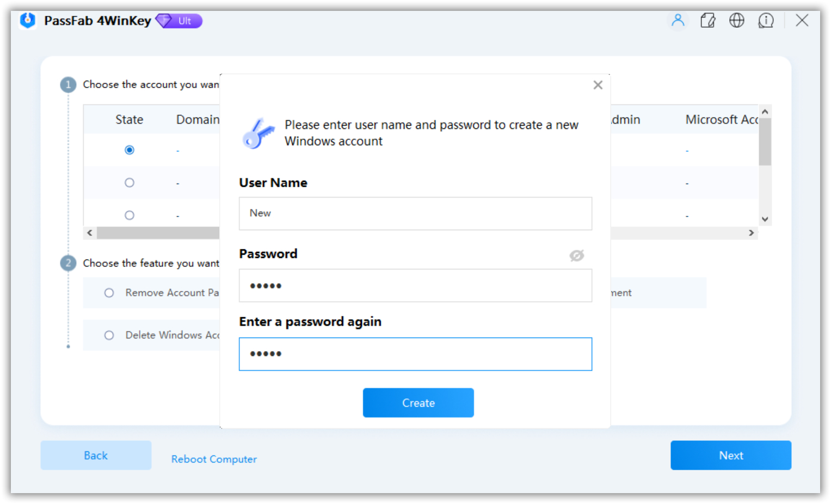This screenshot has height=504, width=831.
Task: Select the Remove Account Password option
Action: pyautogui.click(x=109, y=293)
